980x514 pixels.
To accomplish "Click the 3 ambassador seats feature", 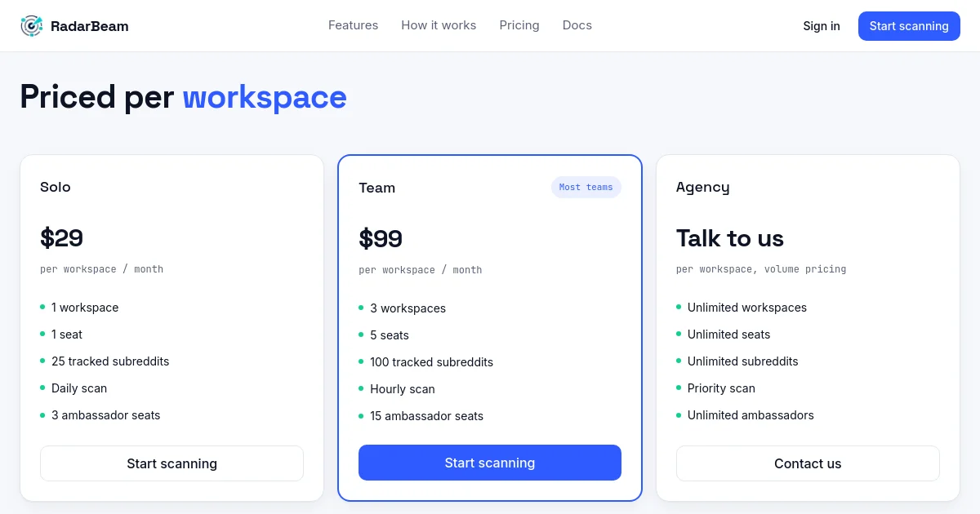I will point(106,415).
